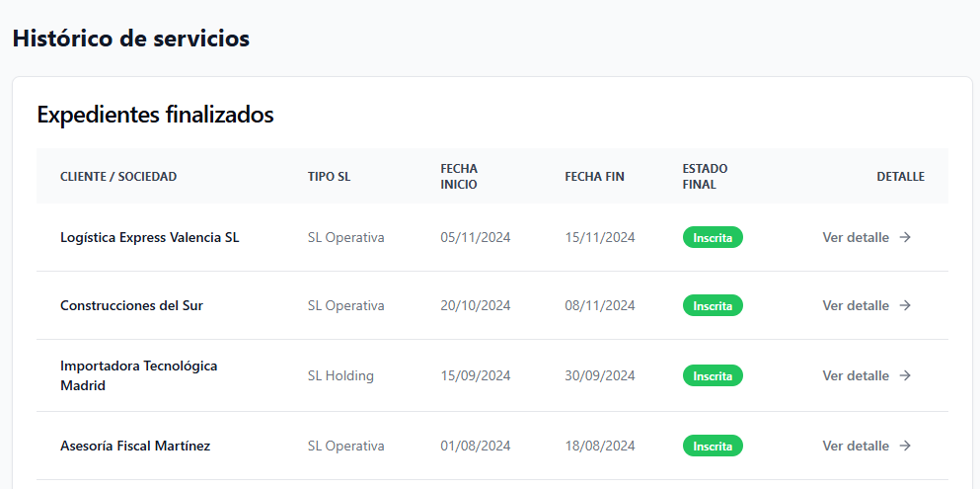Open the 'Ver detalle' link for Construcciones del Sur
Image resolution: width=980 pixels, height=489 pixels.
pos(856,305)
